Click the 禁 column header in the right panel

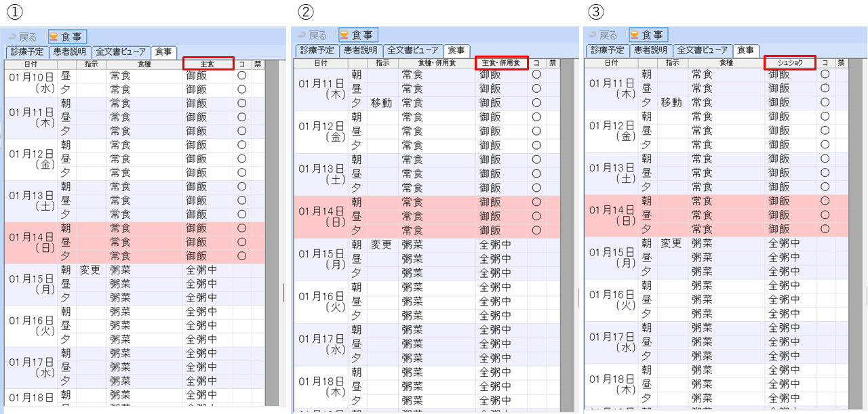point(842,62)
